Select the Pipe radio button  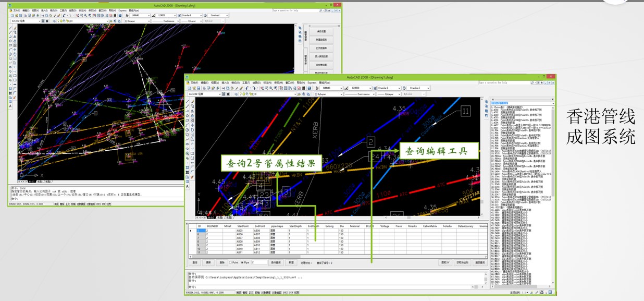pyautogui.click(x=242, y=262)
